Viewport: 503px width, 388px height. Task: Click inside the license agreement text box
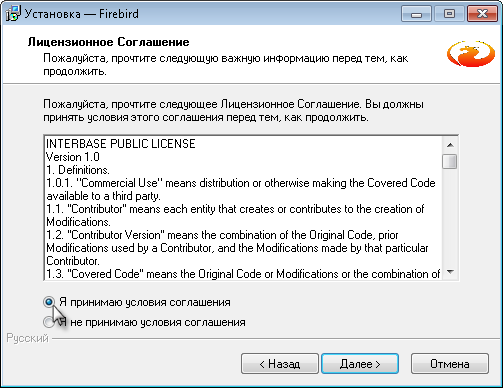[244, 208]
